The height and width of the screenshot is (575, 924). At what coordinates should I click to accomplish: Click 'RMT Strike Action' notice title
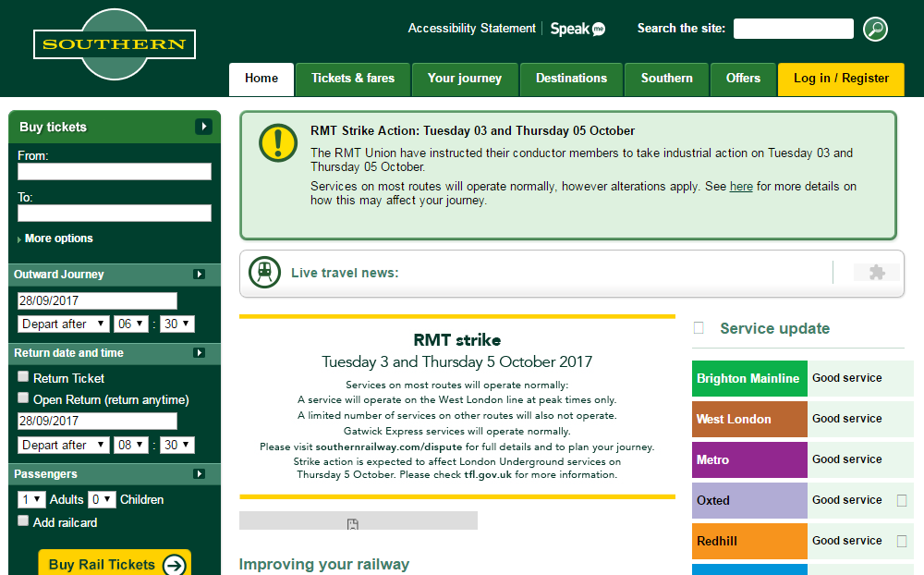point(472,131)
